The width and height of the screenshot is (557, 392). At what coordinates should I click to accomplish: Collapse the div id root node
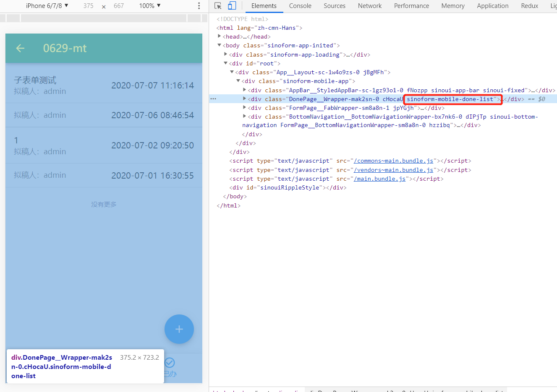point(226,63)
